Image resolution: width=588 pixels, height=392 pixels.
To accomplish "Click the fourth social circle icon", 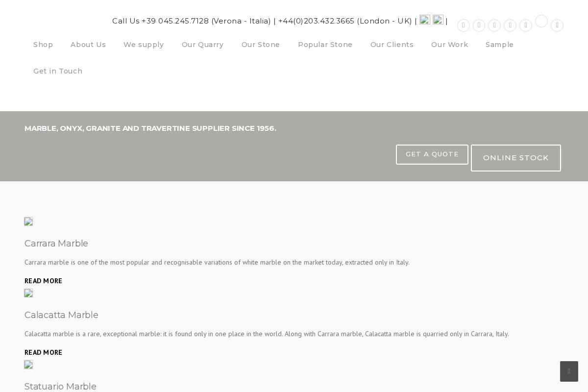I will 510,25.
